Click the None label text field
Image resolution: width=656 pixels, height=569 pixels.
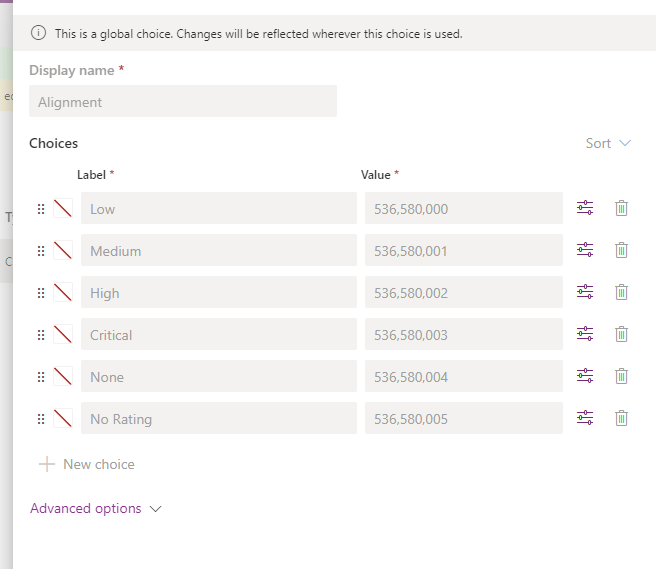(x=218, y=377)
